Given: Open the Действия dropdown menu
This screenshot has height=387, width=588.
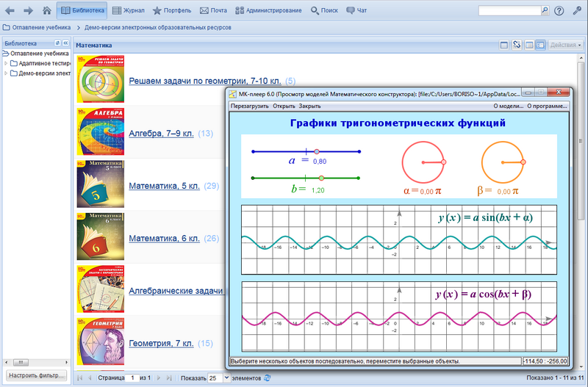Looking at the screenshot, I should [x=566, y=45].
